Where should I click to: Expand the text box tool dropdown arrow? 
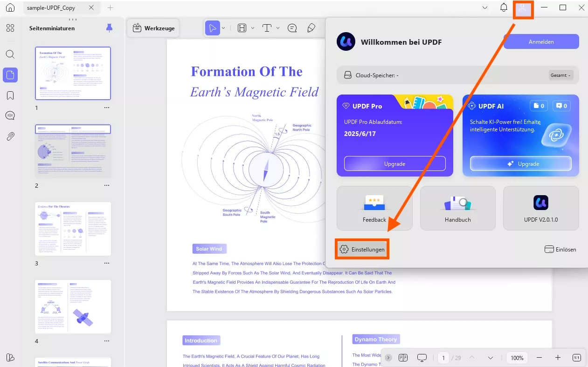[x=253, y=28]
